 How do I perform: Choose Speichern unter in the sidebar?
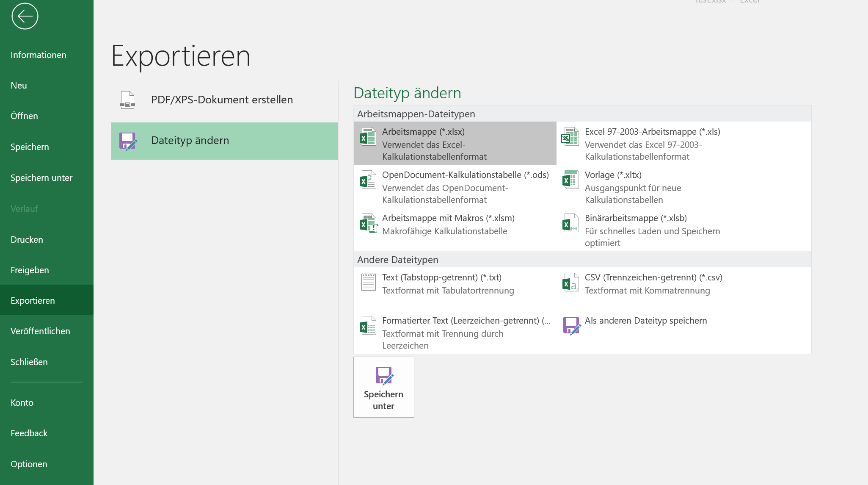pyautogui.click(x=47, y=178)
